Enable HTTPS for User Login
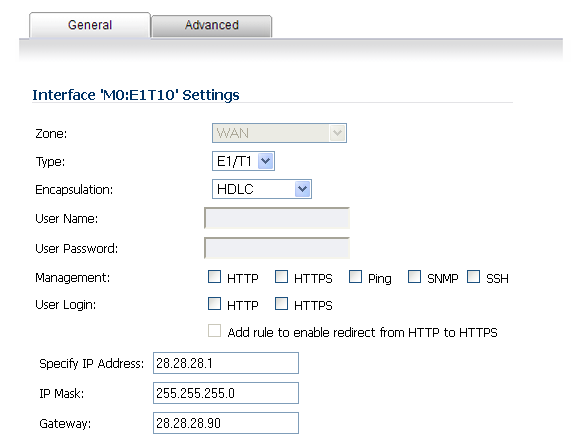Screen dimensions: 586x445 tap(281, 304)
